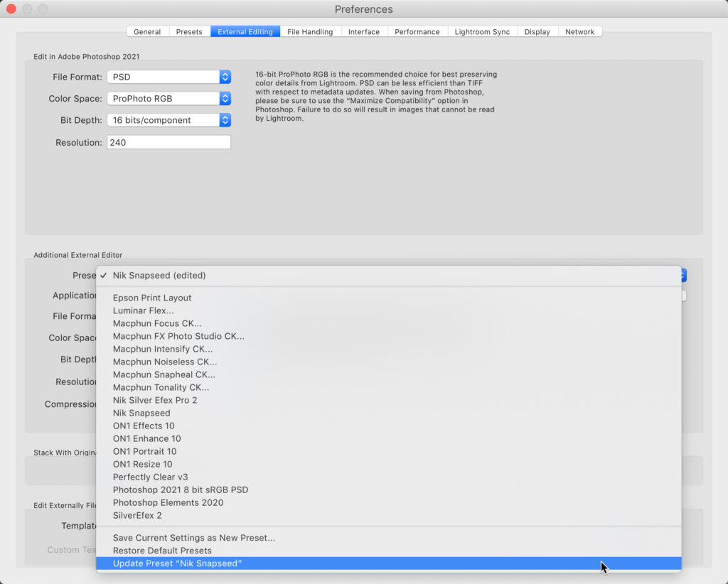Open the Performance tab

(x=417, y=32)
